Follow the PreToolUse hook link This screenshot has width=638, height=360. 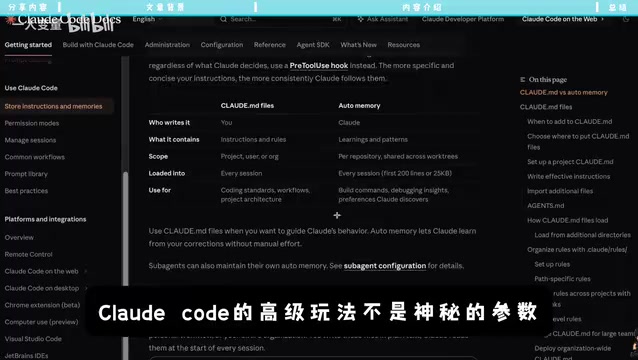point(319,65)
